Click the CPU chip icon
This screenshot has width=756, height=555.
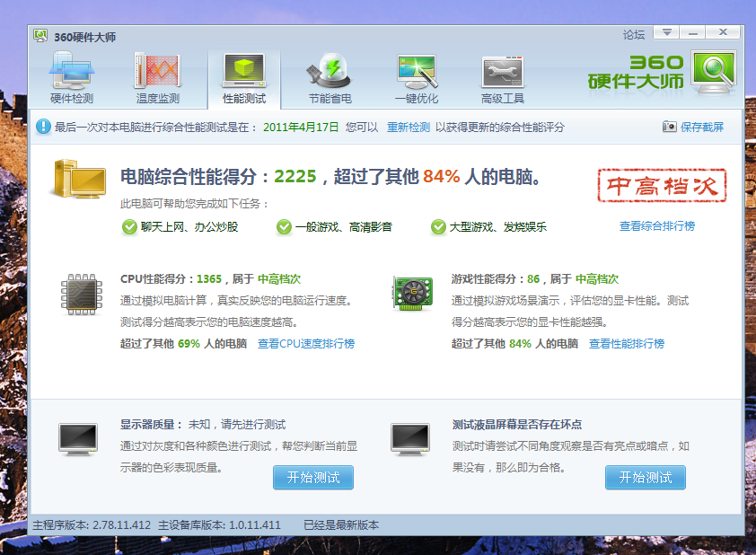click(82, 296)
